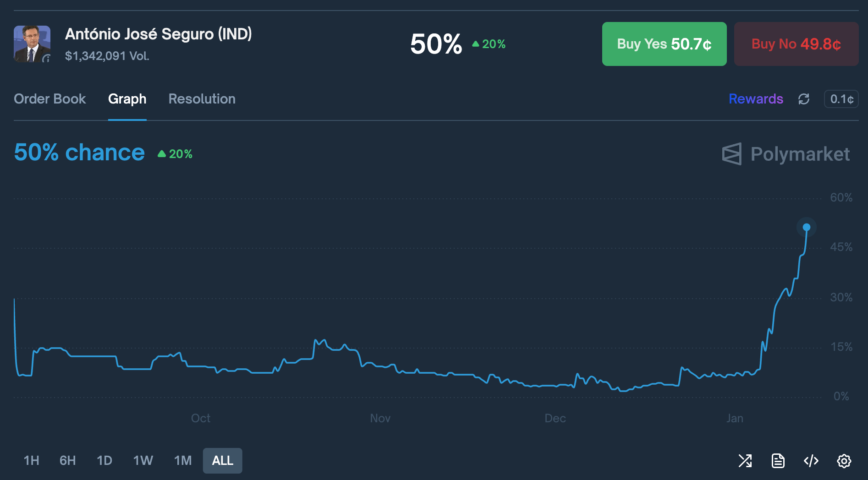Switch chart to 1W range
This screenshot has height=480, width=868.
click(143, 460)
